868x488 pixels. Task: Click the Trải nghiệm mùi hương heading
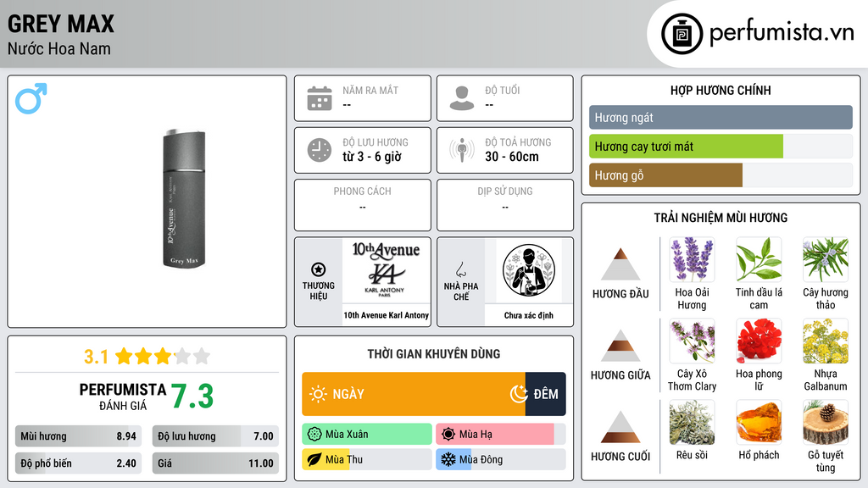point(721,218)
